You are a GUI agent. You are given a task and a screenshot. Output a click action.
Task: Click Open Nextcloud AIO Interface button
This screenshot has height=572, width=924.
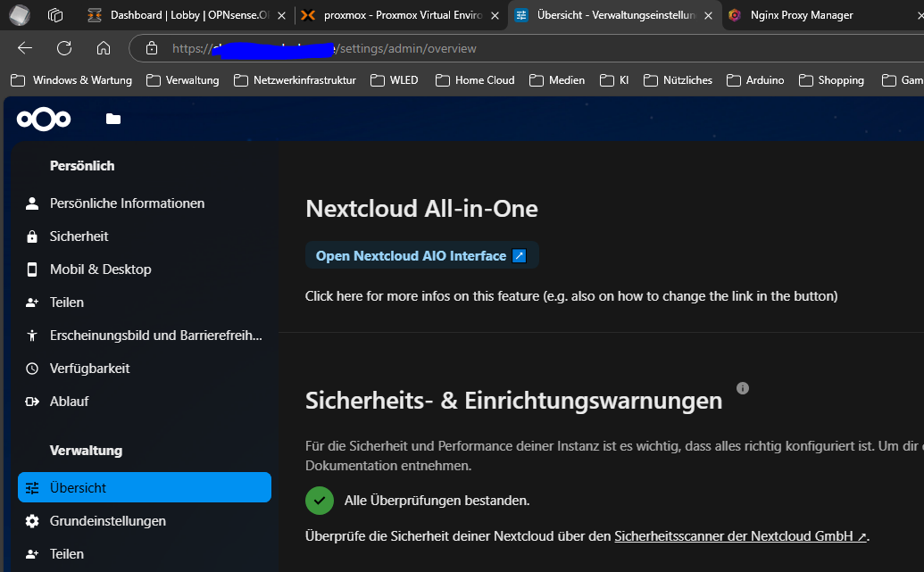coord(422,255)
